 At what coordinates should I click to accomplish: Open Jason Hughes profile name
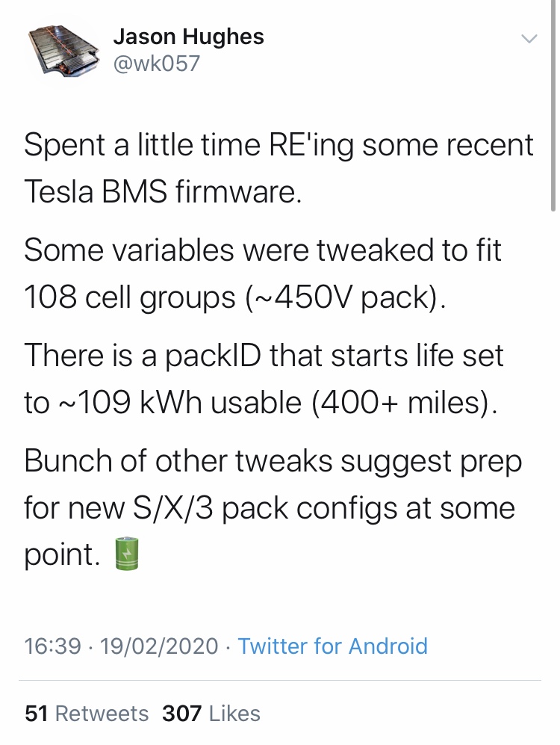pos(188,37)
